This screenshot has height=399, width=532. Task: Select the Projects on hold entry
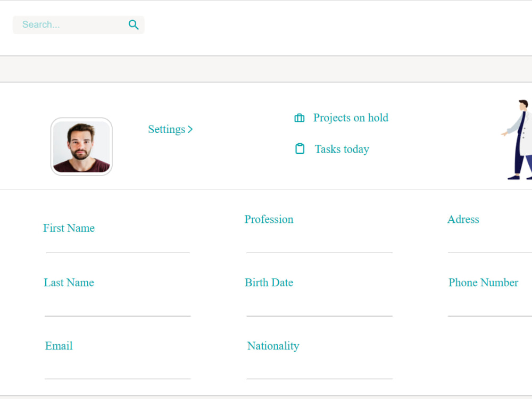[x=351, y=118]
